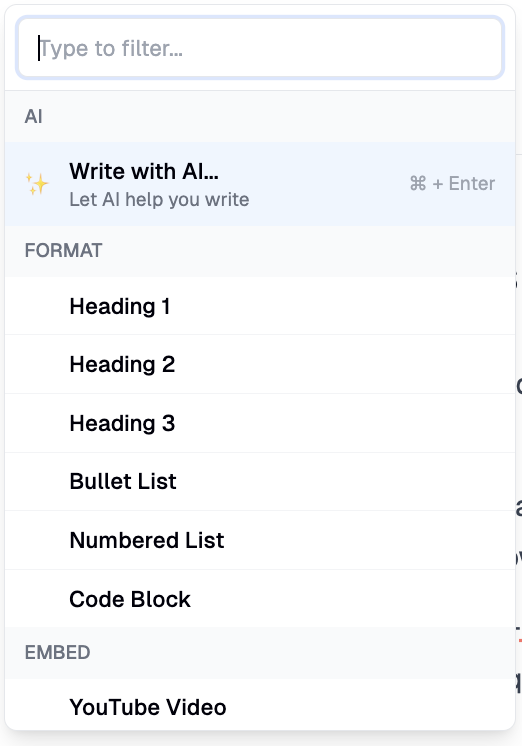
Task: Click the sparkle icon beside Write with AI
Action: tap(37, 184)
